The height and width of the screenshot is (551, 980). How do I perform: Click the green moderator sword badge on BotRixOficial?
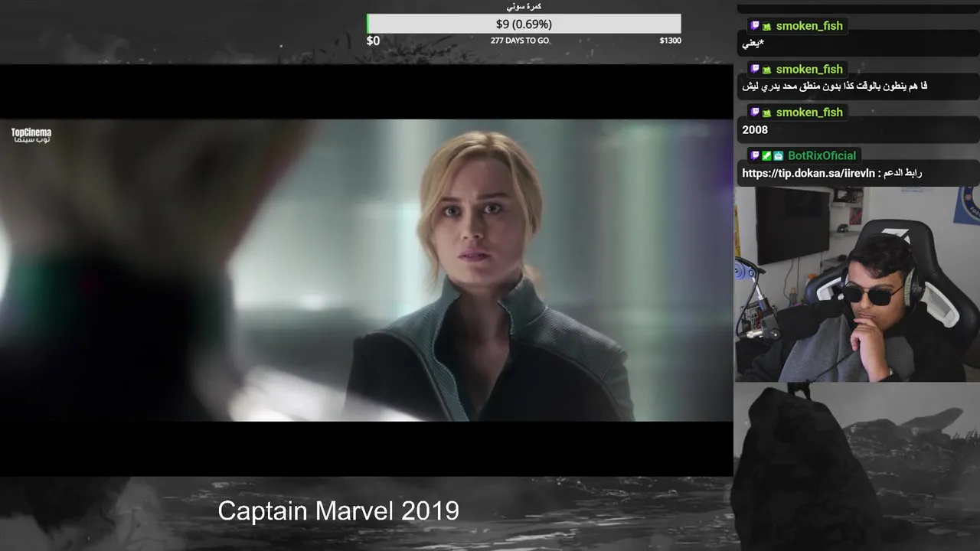pyautogui.click(x=766, y=155)
